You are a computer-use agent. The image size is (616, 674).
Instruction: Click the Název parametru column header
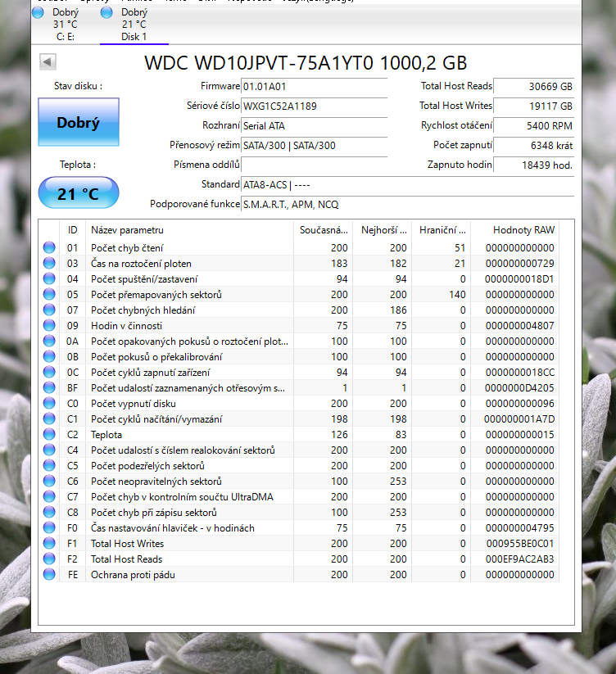189,230
